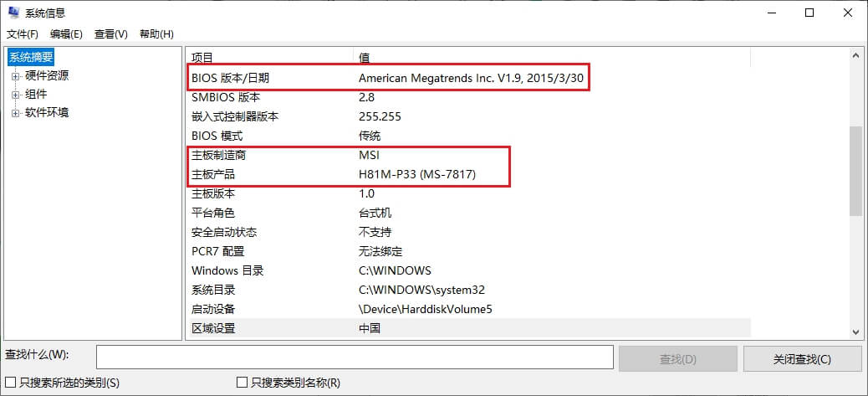The image size is (868, 396).
Task: Click the vertical scrollbar thumb in details list
Action: 855,171
